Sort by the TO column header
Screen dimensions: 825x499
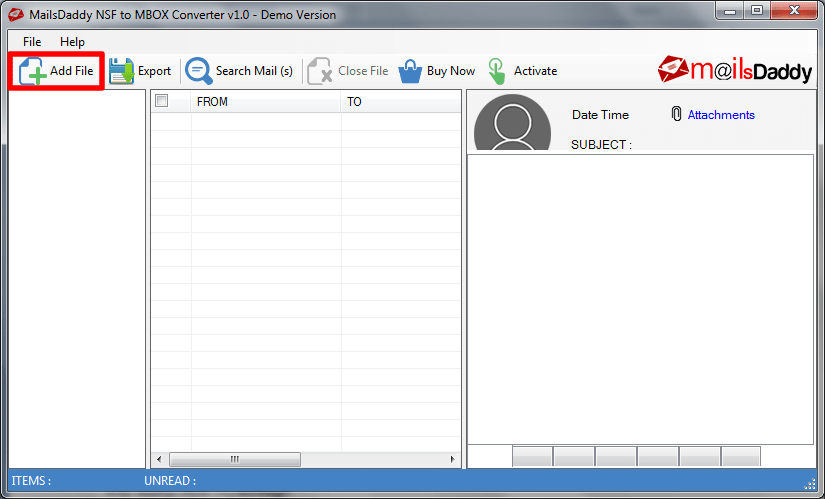[401, 102]
